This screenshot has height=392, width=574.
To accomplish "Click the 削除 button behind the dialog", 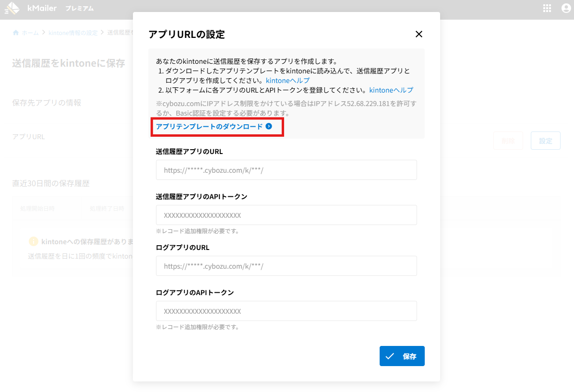I will pyautogui.click(x=508, y=141).
